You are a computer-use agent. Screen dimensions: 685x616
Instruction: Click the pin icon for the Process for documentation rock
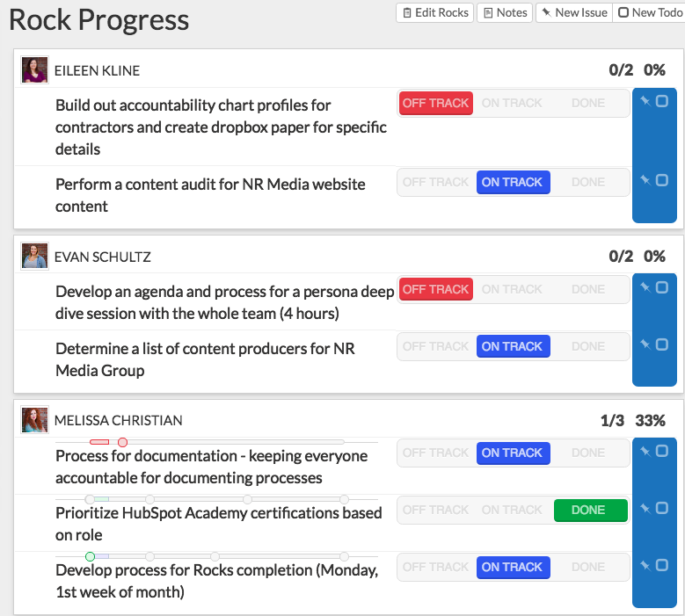pos(645,452)
